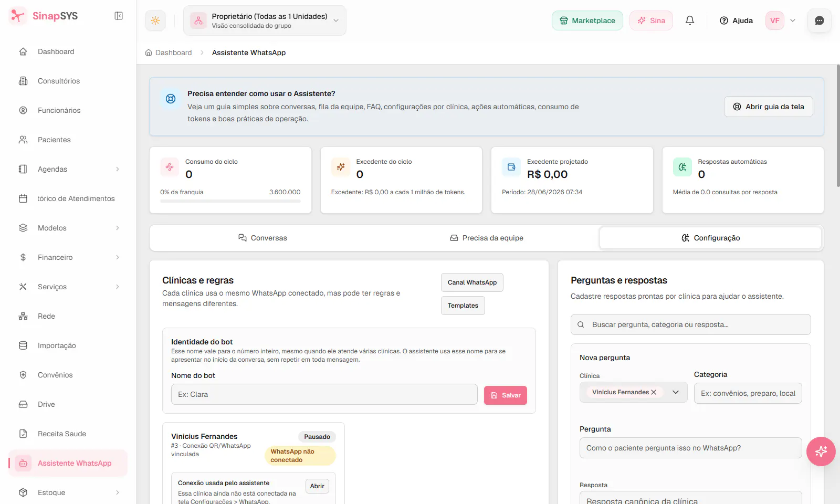Image resolution: width=840 pixels, height=504 pixels.
Task: Click the Modelos layers icon
Action: coord(23,228)
